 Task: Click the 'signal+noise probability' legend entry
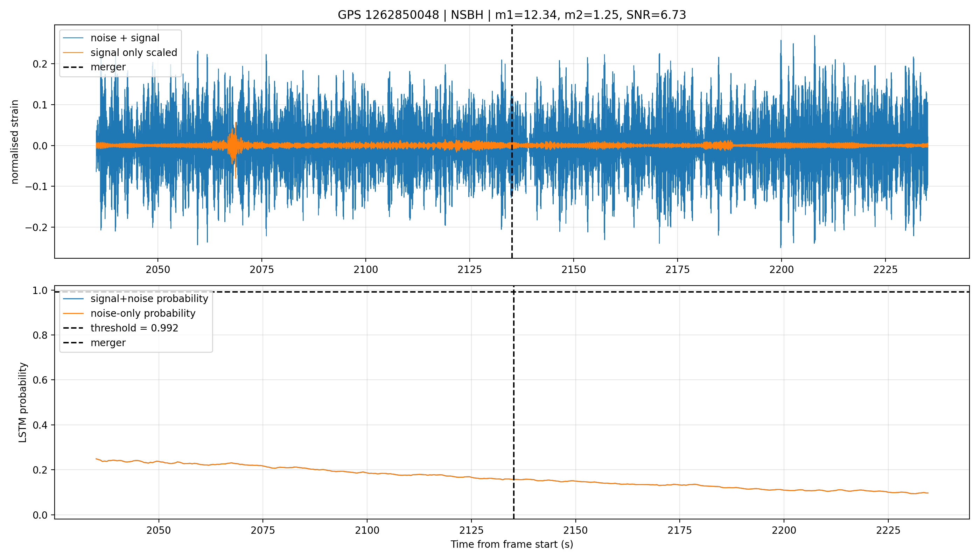[x=149, y=299]
